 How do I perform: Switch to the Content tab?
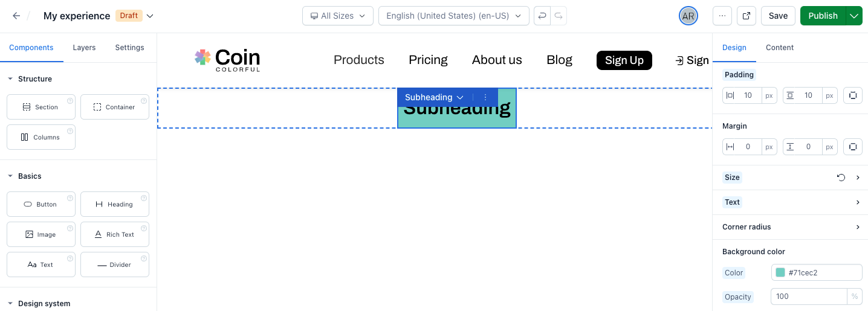pos(779,48)
